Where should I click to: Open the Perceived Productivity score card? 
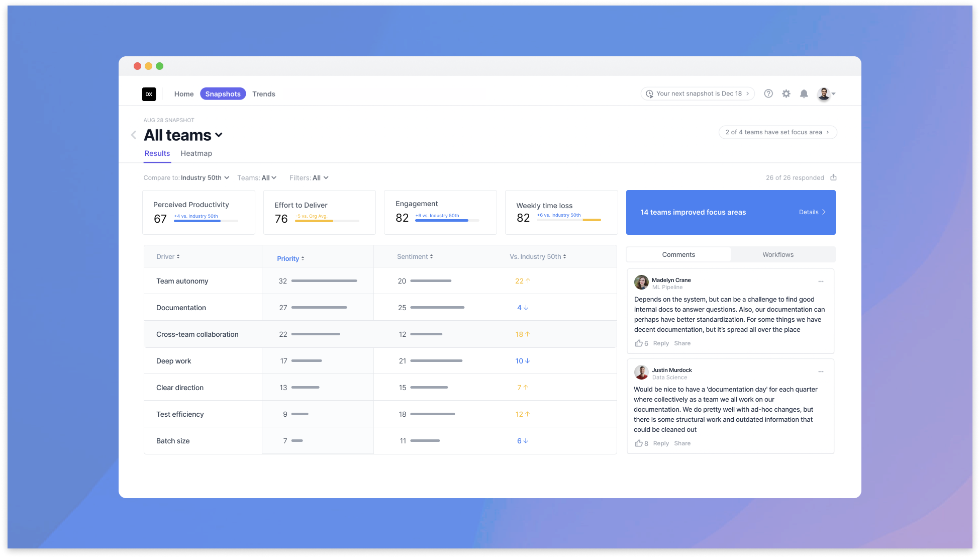click(x=199, y=212)
